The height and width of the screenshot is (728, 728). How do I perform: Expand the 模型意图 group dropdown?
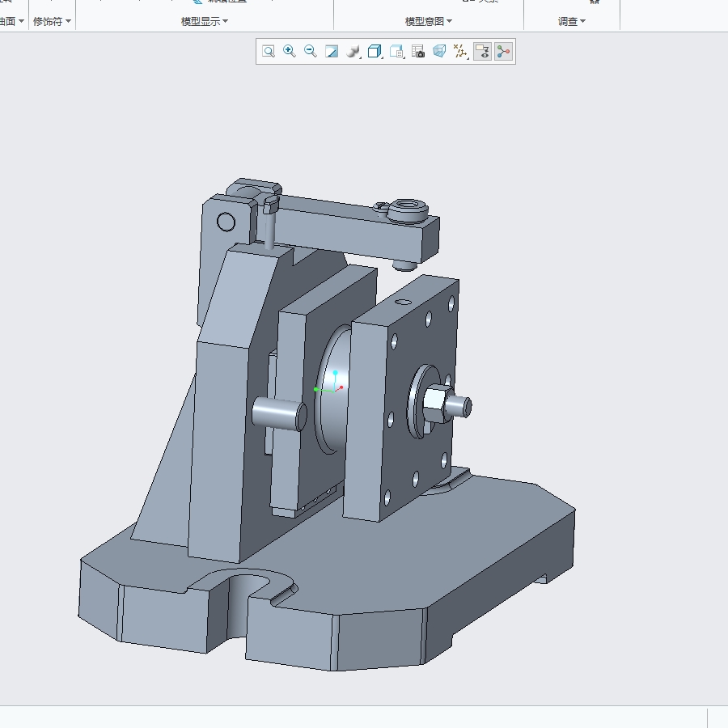click(x=428, y=22)
